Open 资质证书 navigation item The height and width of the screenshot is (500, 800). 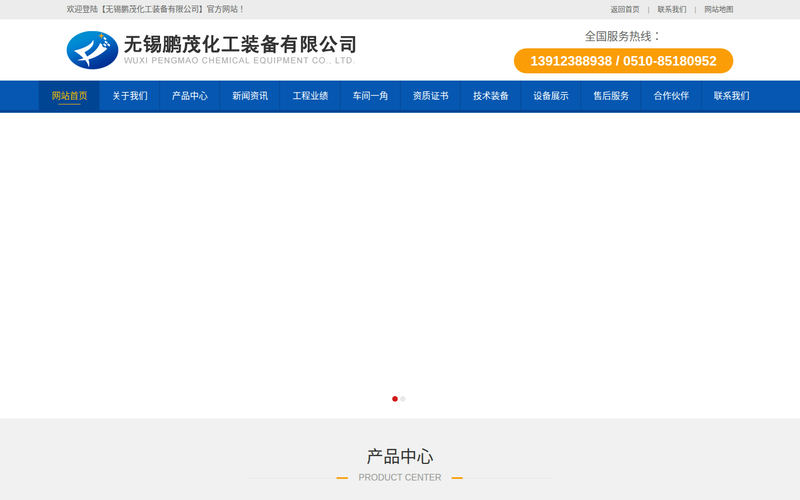[431, 96]
